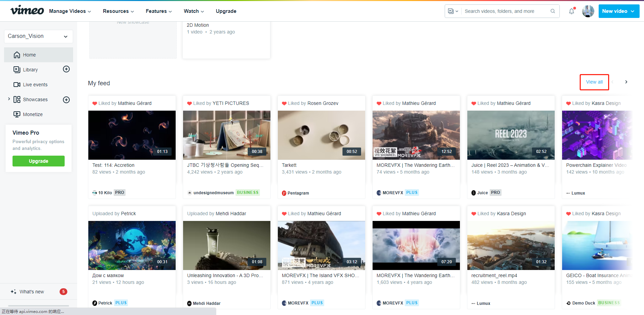Click View all for My feed
Viewport: 644px width, 315px height.
pos(594,82)
